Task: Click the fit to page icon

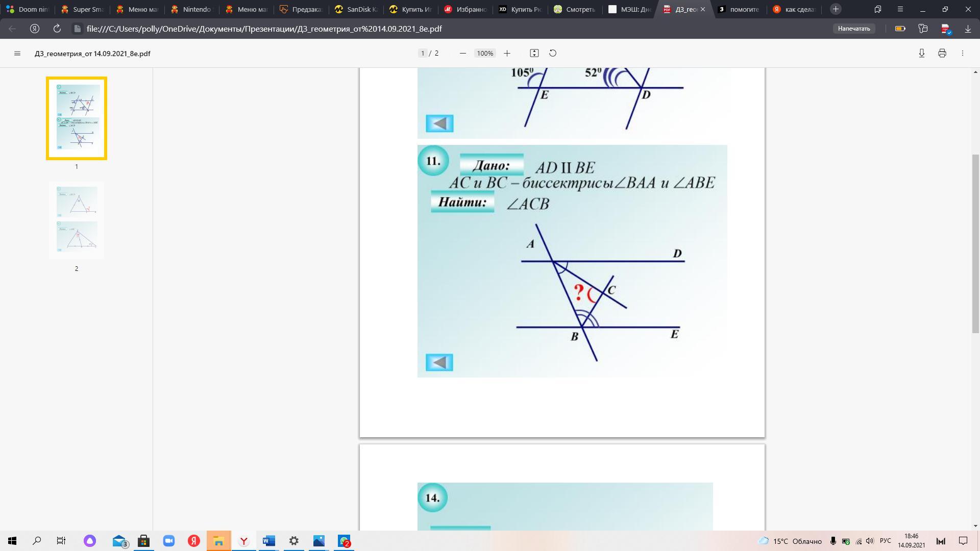Action: [x=534, y=54]
